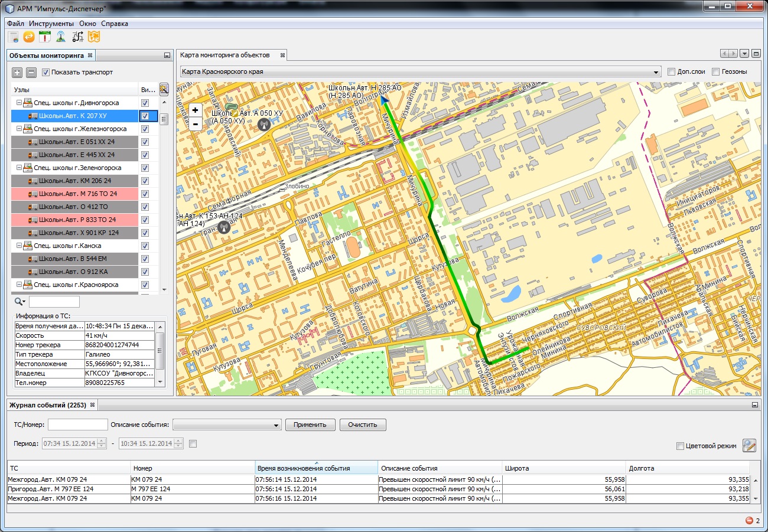Screen dimensions: 768x532
Task: Click the vehicle arrow marker Н 285 АО
Action: pos(385,100)
